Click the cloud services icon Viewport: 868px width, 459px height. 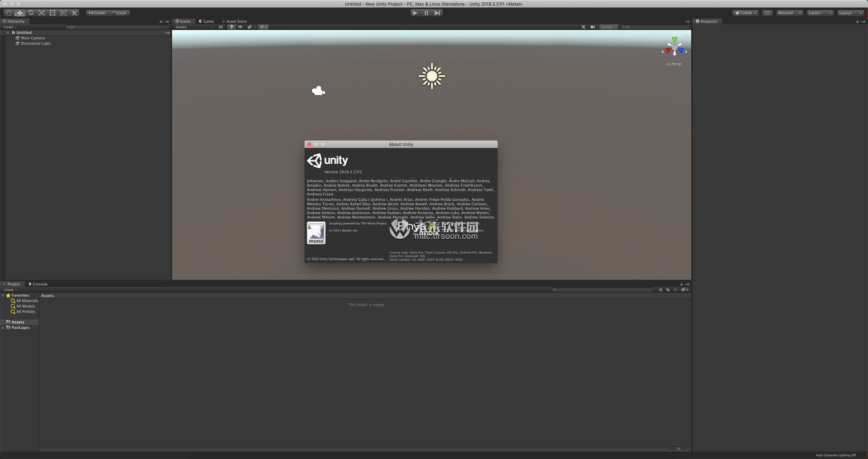[x=767, y=13]
